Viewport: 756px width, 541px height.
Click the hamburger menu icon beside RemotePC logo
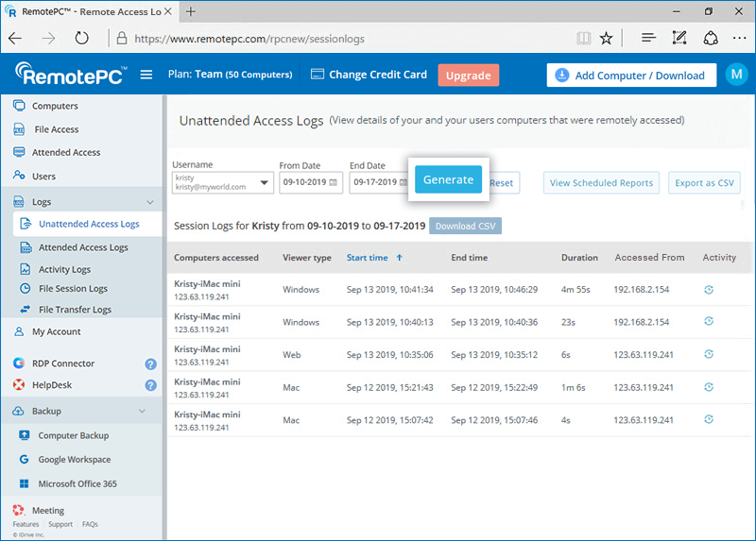[x=146, y=76]
